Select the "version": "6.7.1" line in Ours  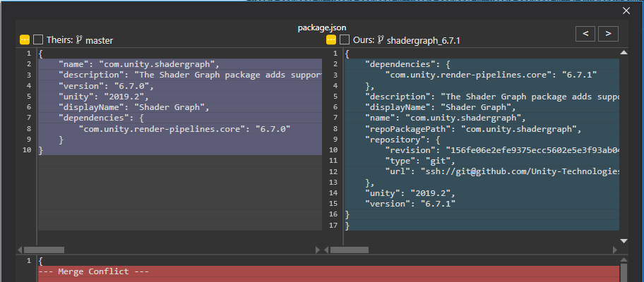482,203
